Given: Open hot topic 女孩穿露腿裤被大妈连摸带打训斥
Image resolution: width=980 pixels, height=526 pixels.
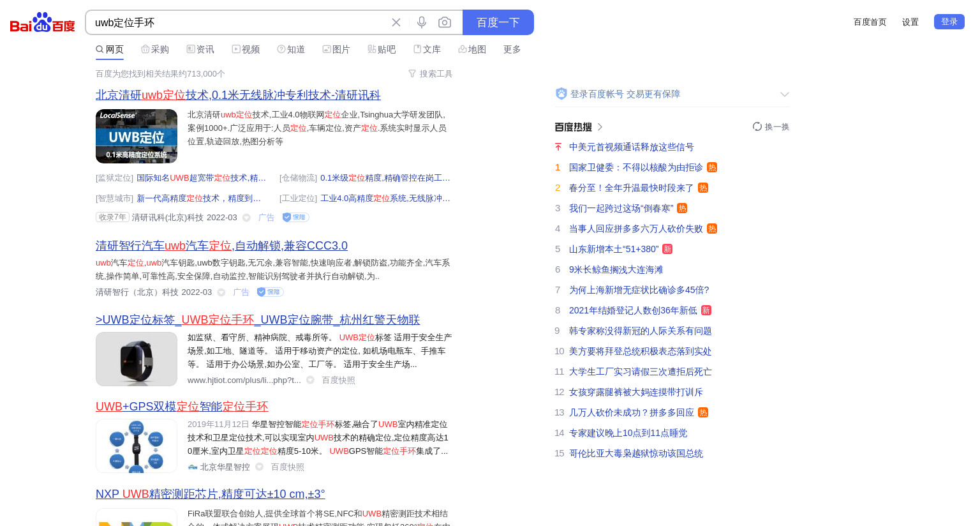Looking at the screenshot, I should (636, 392).
